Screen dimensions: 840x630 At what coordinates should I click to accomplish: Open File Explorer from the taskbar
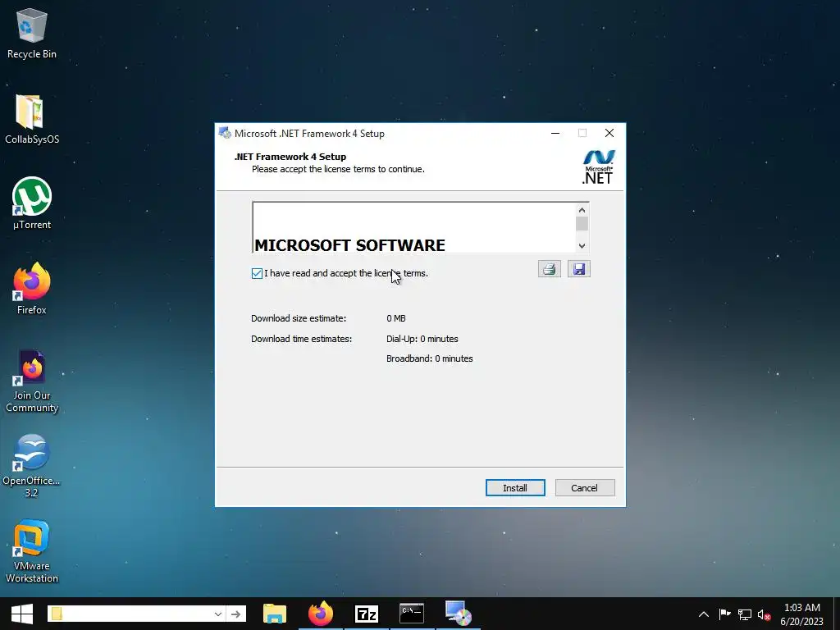point(275,614)
